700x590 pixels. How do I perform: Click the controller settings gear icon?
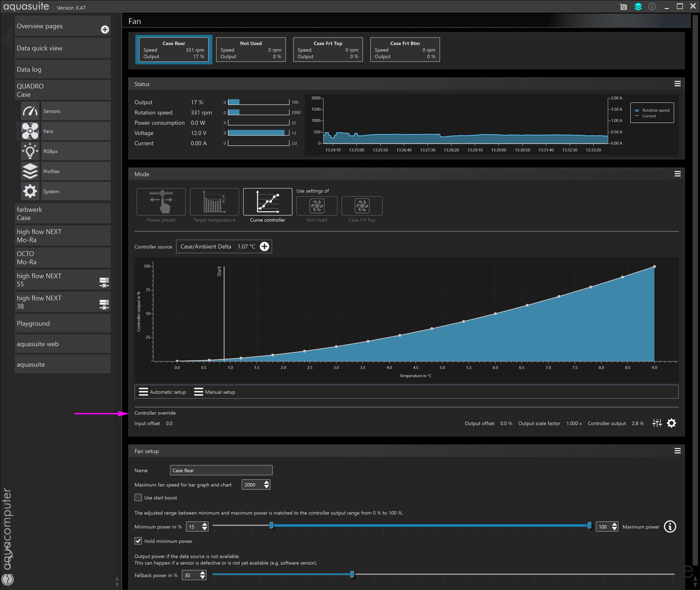point(671,423)
